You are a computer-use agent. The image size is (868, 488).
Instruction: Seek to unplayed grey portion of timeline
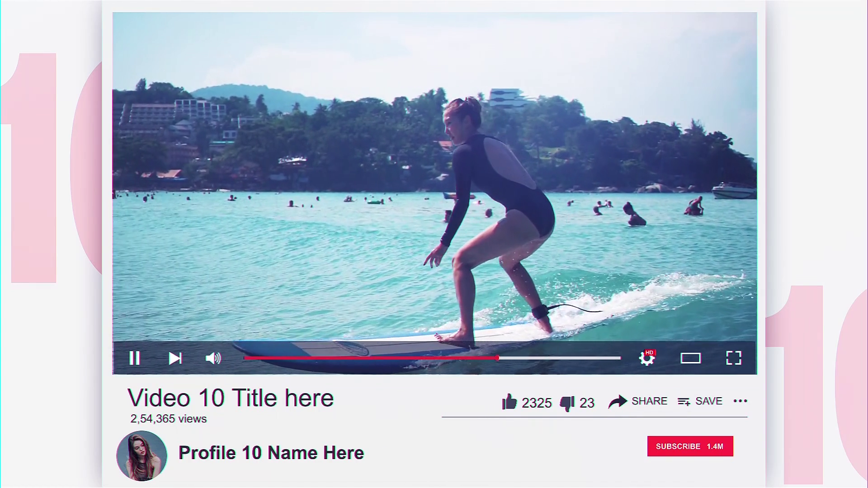(x=560, y=358)
